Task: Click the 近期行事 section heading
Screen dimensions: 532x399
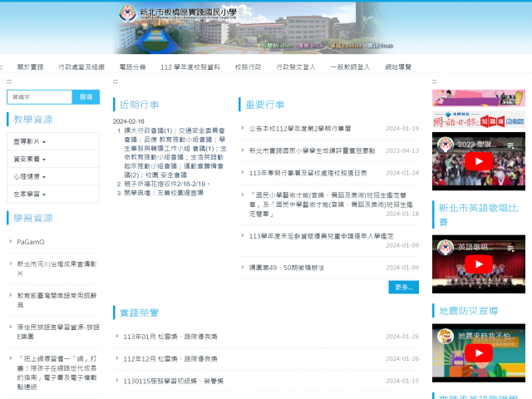Action: pos(139,105)
